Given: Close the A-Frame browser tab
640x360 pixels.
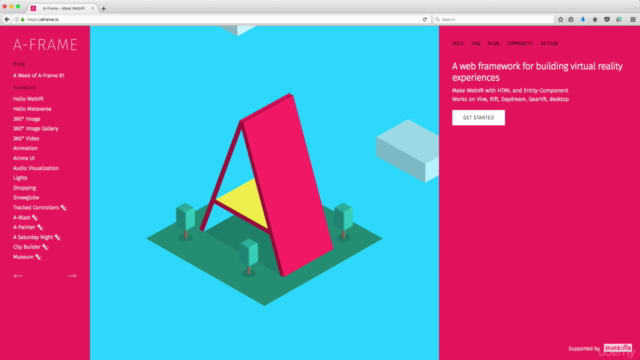Looking at the screenshot, I should [x=93, y=8].
